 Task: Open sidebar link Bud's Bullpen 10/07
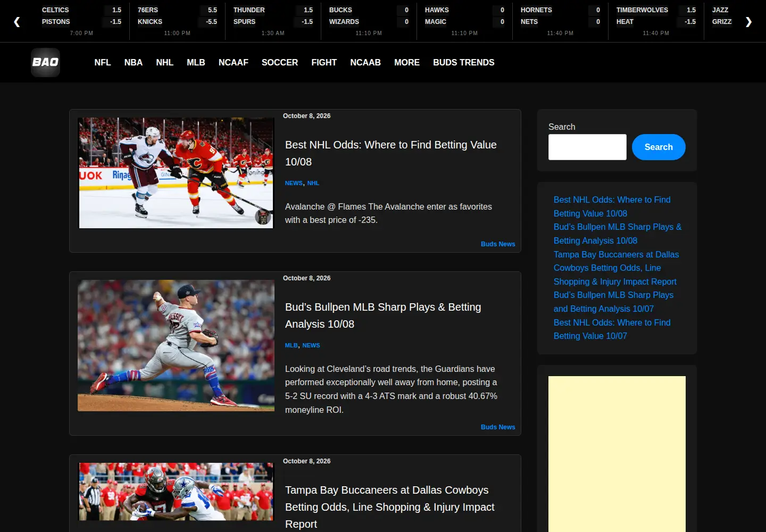coord(613,302)
